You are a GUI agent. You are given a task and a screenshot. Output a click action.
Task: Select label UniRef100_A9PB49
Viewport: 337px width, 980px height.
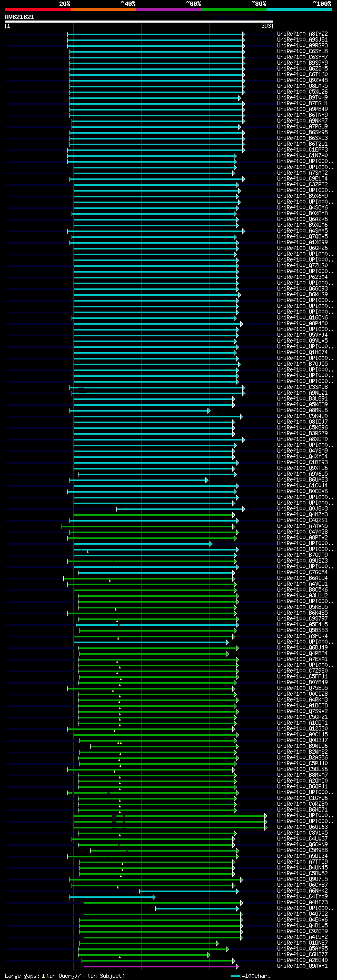302,109
